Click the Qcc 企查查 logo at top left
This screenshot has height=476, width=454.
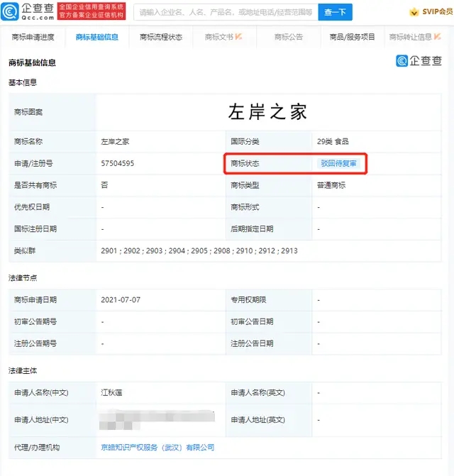click(x=29, y=11)
